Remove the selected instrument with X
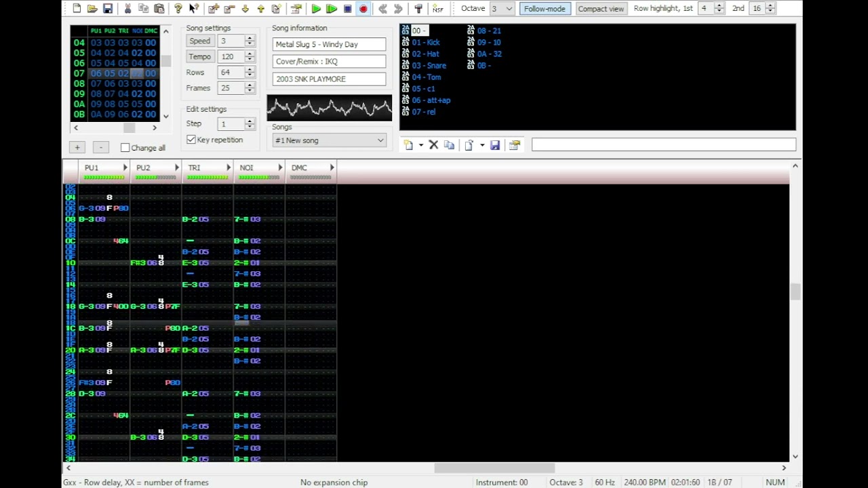Image resolution: width=868 pixels, height=488 pixels. (433, 145)
